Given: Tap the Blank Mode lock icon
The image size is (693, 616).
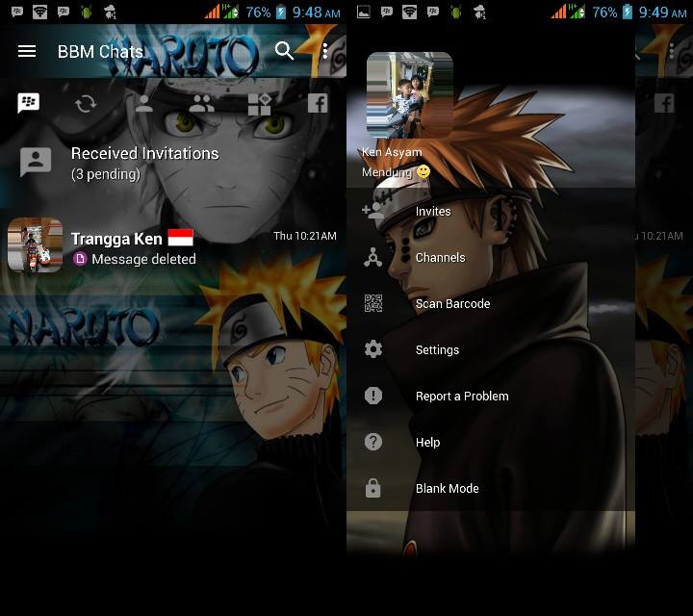Looking at the screenshot, I should click(x=373, y=488).
